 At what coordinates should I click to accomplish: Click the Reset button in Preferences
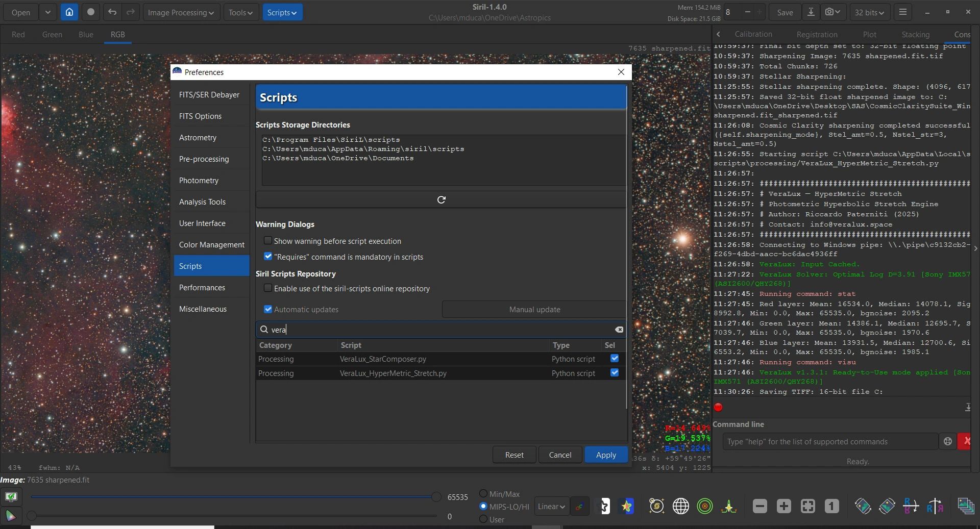click(x=514, y=455)
